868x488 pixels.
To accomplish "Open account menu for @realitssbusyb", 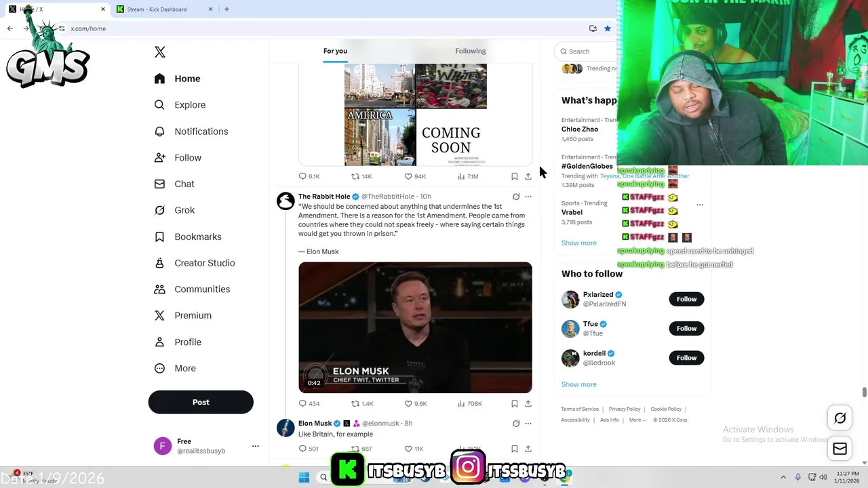I will [x=256, y=446].
